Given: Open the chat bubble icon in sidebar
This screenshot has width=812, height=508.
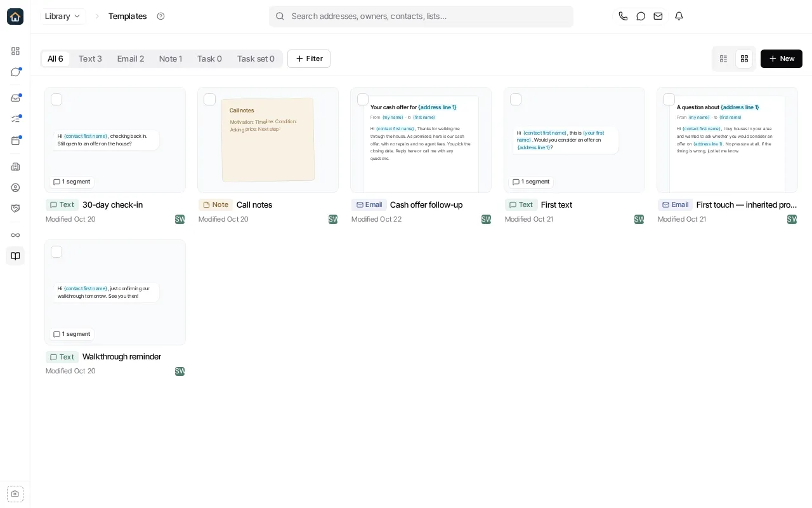Looking at the screenshot, I should click(15, 72).
